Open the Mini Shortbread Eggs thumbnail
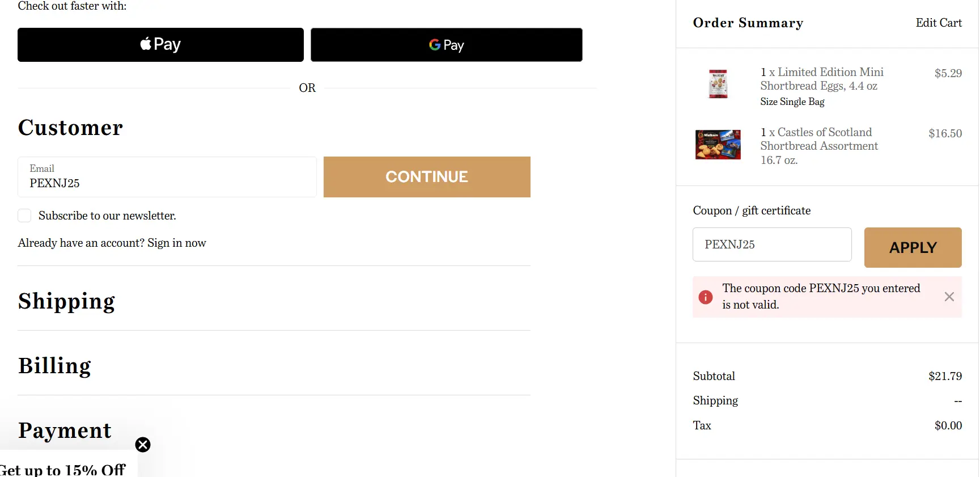980x477 pixels. tap(718, 84)
